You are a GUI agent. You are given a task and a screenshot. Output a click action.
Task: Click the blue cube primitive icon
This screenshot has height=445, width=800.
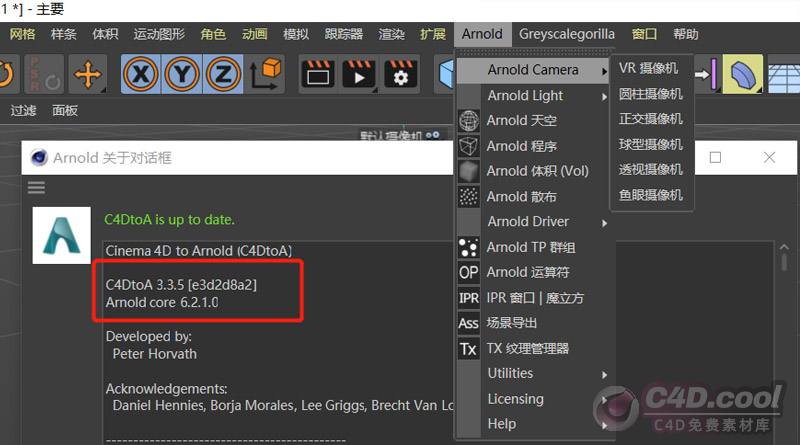[446, 75]
